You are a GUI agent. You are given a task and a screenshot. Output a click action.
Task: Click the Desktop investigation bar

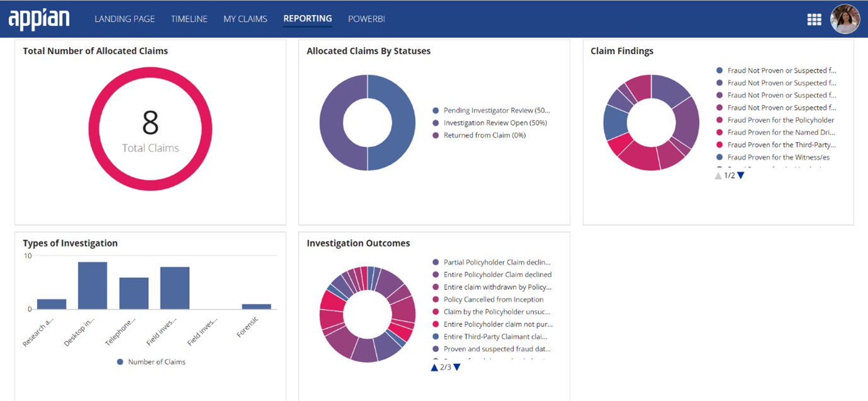coord(93,286)
